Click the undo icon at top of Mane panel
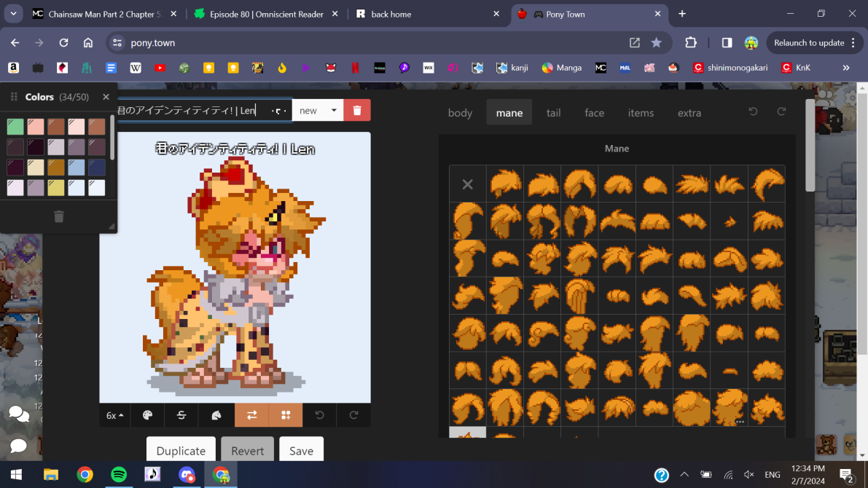868x488 pixels. tap(752, 111)
